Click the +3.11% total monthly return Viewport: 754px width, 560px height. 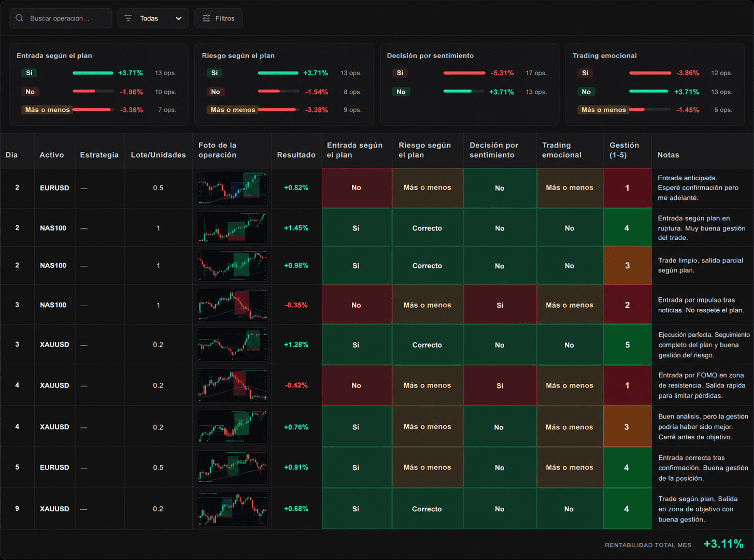click(x=723, y=544)
